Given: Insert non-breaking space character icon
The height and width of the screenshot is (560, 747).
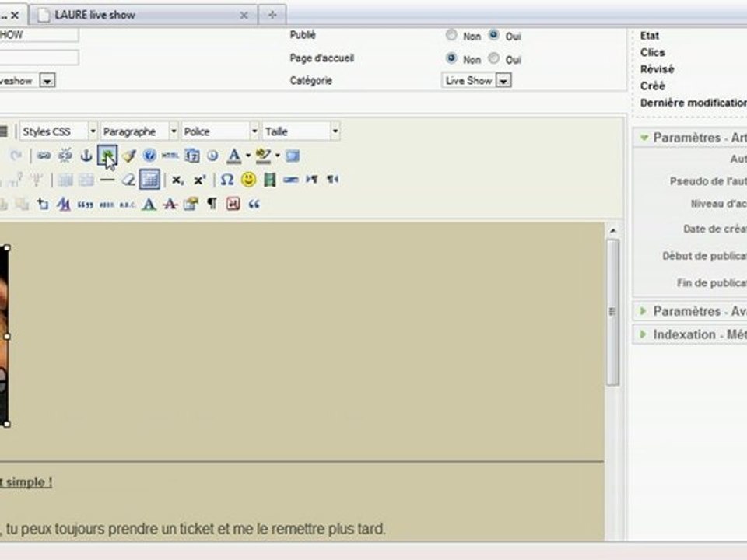Looking at the screenshot, I should (x=233, y=204).
